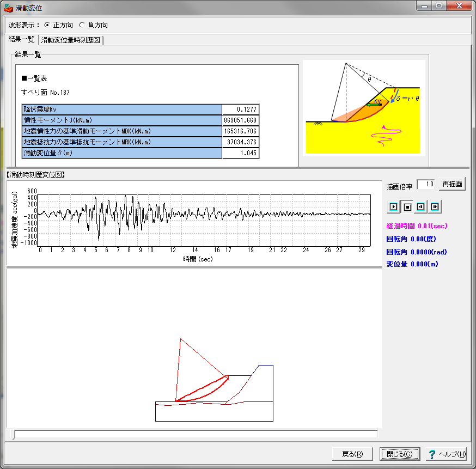Click the 経過時間 0.01(sec) readout
The width and height of the screenshot is (476, 469).
pyautogui.click(x=417, y=226)
